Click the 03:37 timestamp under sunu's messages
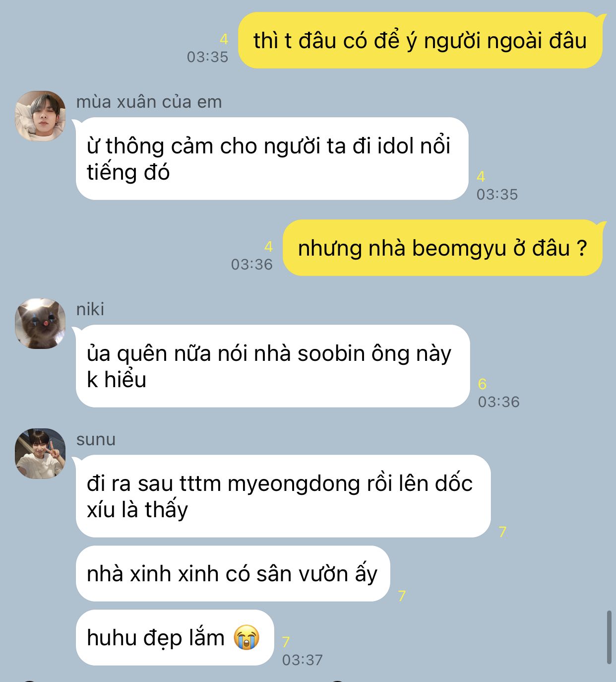 click(x=302, y=660)
